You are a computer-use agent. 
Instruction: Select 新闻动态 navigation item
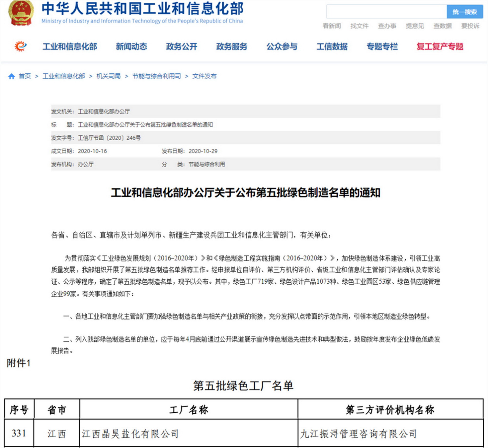[132, 46]
